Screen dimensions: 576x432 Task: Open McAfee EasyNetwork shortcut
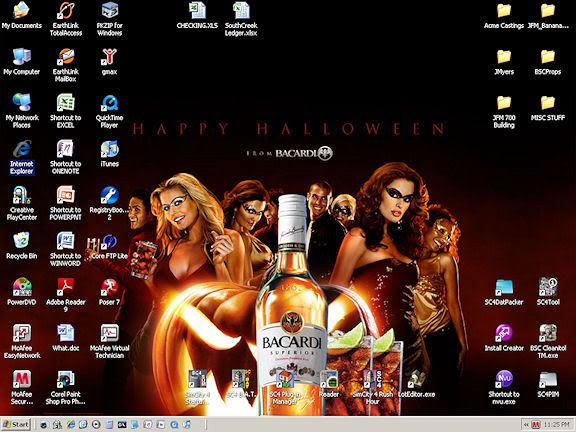click(21, 342)
